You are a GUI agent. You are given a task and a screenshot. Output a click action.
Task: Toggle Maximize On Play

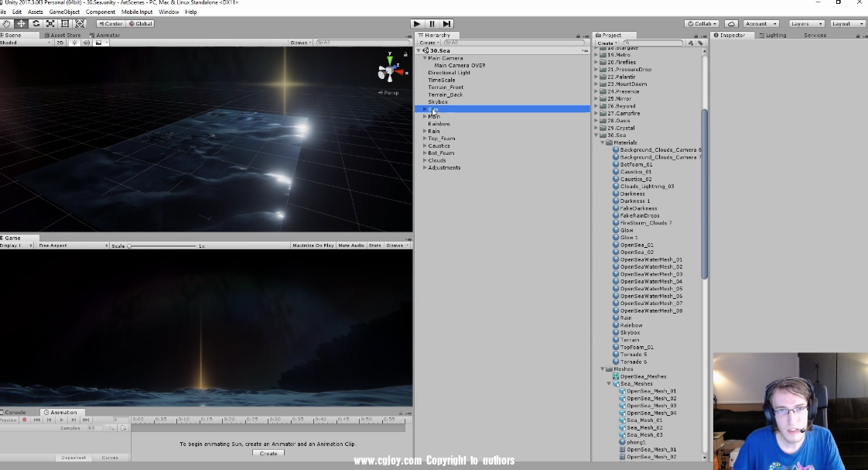coord(313,245)
